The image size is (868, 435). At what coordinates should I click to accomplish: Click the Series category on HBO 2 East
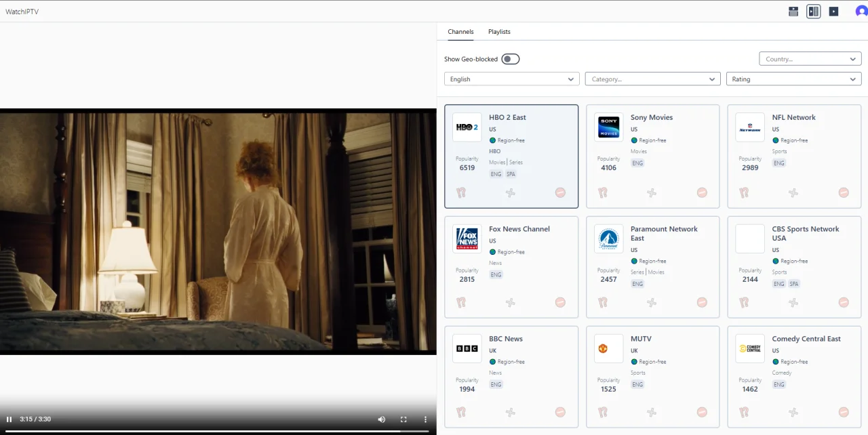click(516, 163)
